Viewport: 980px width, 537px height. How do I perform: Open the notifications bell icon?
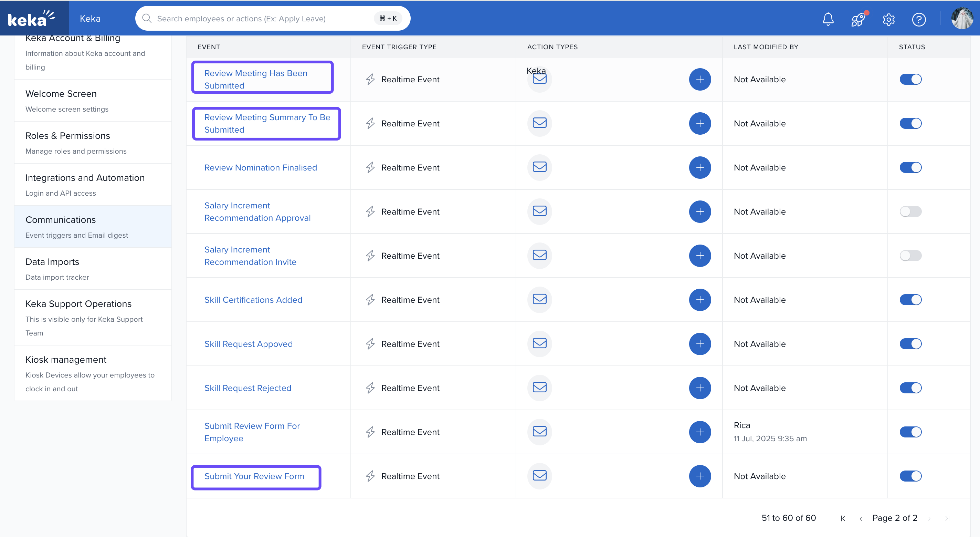[828, 19]
